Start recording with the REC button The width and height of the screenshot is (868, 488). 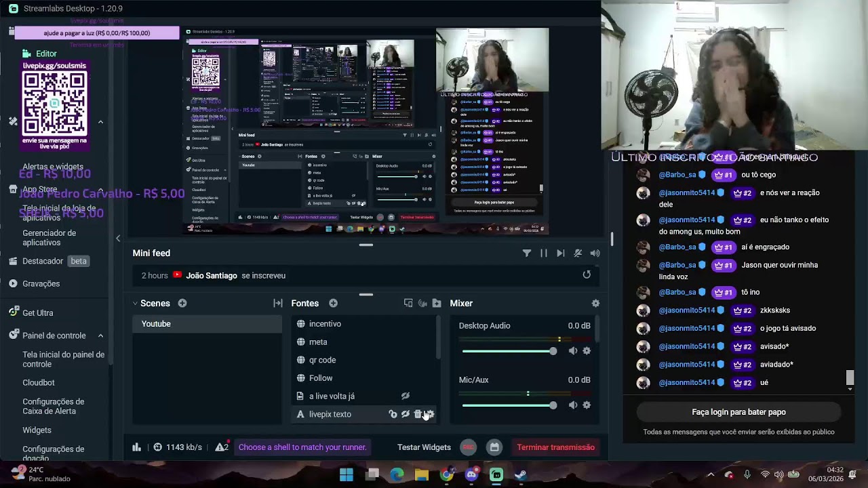(469, 447)
